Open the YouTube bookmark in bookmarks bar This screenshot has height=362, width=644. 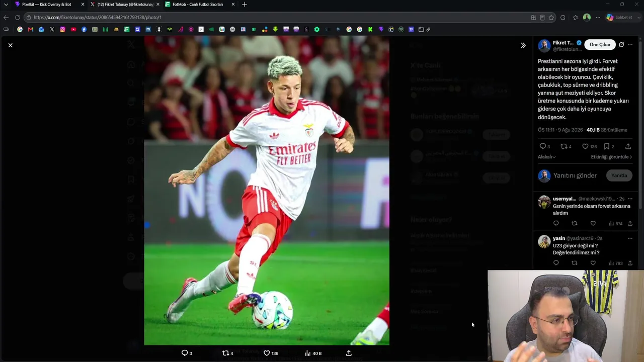73,30
